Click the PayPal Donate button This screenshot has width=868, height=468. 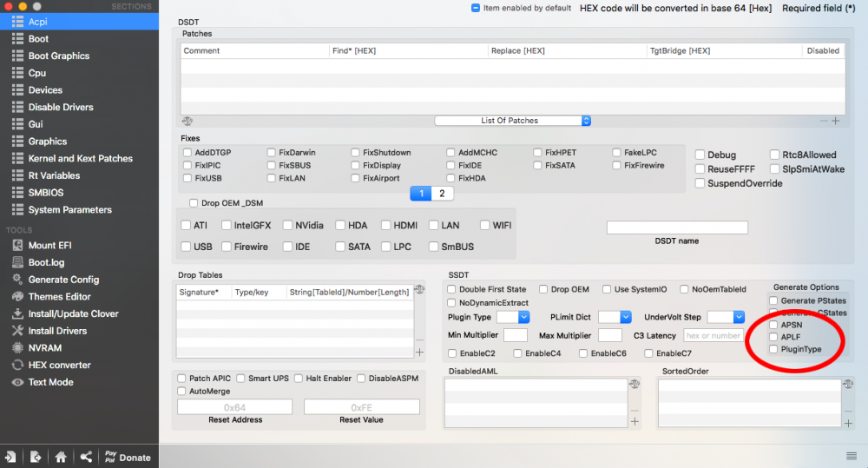128,457
